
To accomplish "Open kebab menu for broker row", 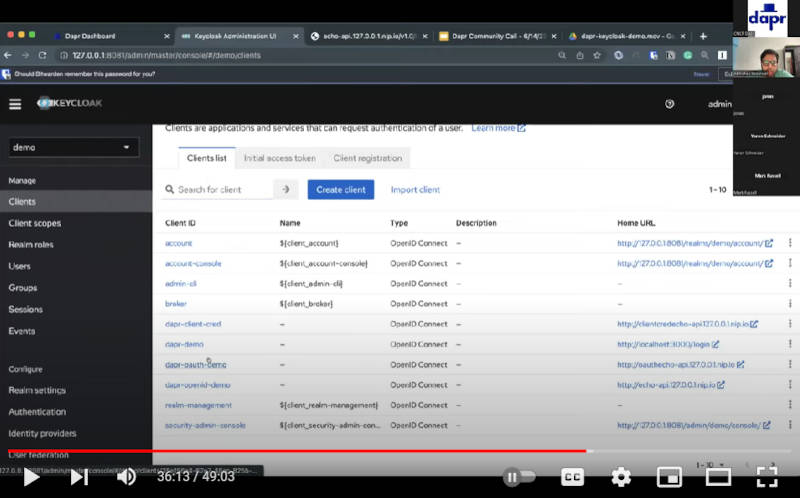I will [x=790, y=304].
